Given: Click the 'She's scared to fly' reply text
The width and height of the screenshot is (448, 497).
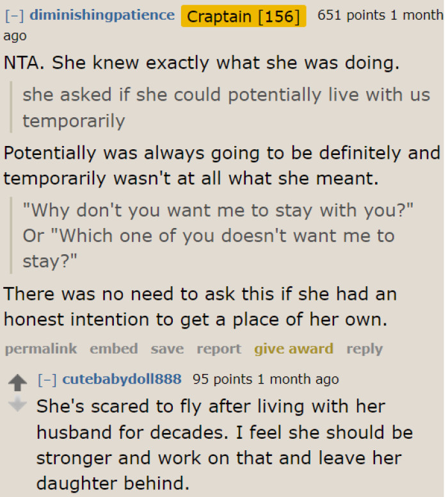Looking at the screenshot, I should pos(225,444).
